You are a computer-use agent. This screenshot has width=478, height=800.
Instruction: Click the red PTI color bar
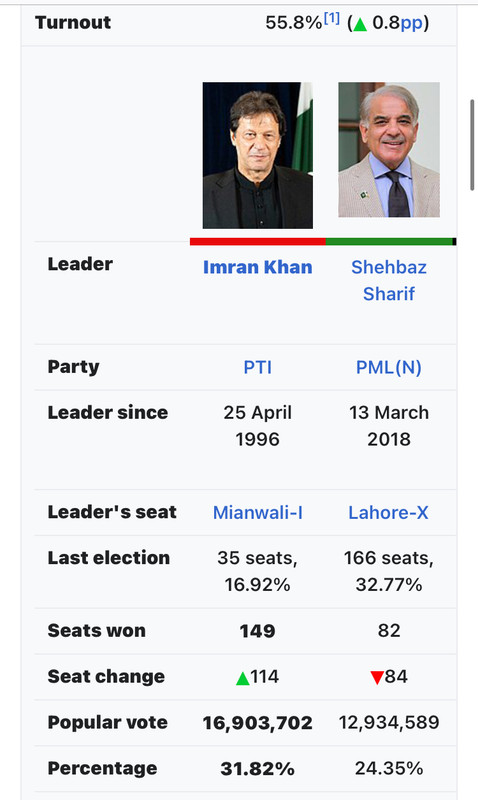click(x=258, y=241)
